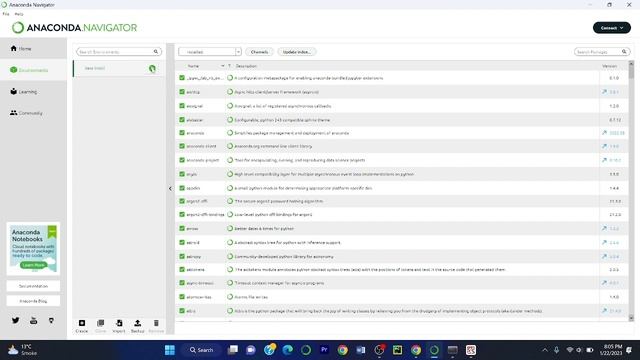Open Microsoft Edge from the taskbar

point(288,350)
